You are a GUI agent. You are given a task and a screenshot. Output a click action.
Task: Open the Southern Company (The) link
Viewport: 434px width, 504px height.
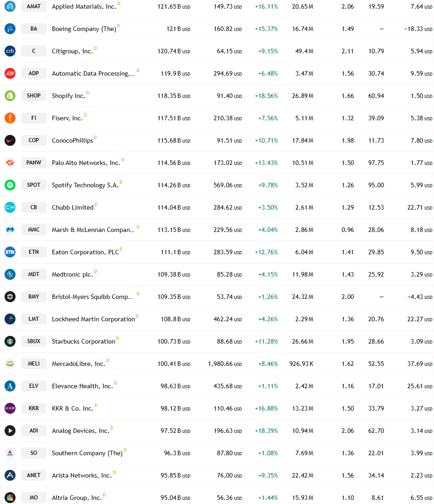(x=87, y=453)
